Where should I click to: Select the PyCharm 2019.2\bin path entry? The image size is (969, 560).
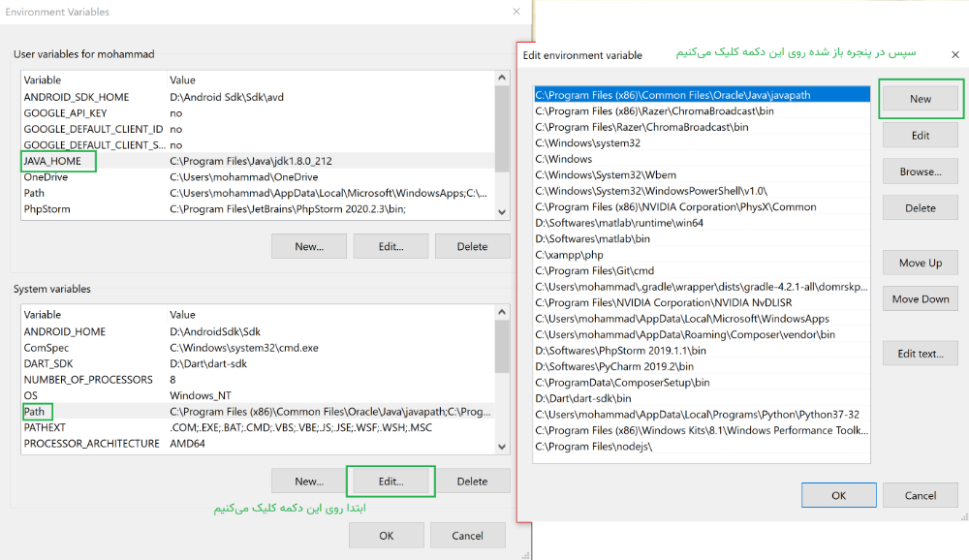(x=702, y=366)
